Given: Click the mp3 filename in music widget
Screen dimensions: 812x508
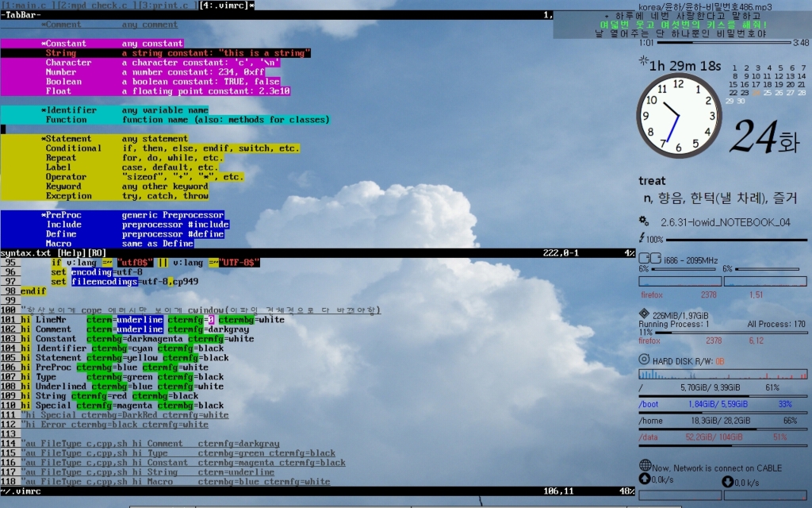Looking at the screenshot, I should point(705,6).
